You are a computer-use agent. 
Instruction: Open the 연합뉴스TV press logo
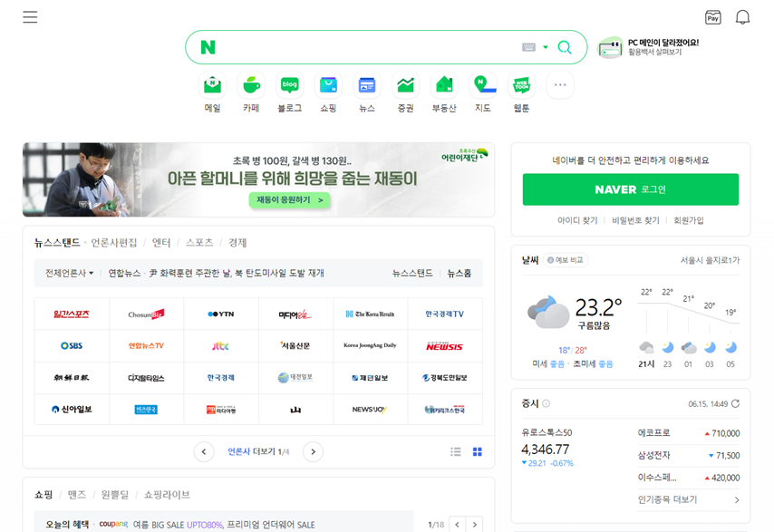(x=146, y=346)
